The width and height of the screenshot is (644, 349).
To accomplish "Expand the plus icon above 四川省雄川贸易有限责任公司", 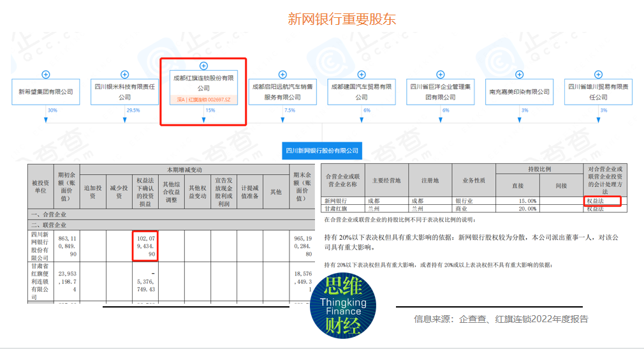I will [598, 75].
